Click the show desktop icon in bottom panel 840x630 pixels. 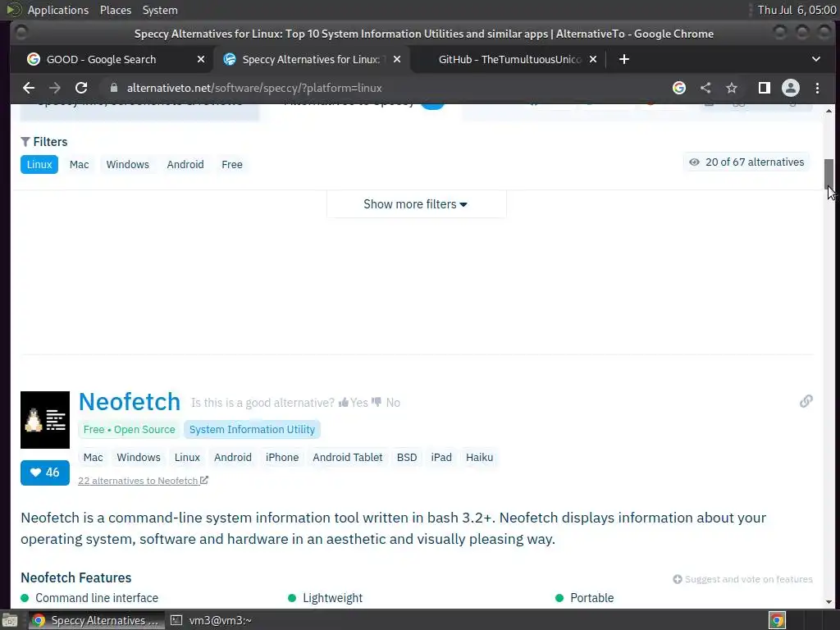coord(10,620)
